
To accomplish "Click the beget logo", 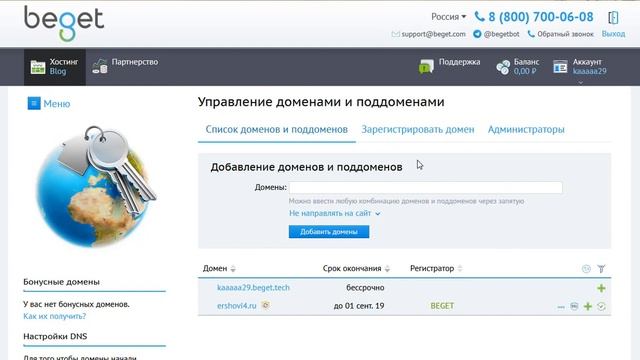I will pyautogui.click(x=64, y=23).
